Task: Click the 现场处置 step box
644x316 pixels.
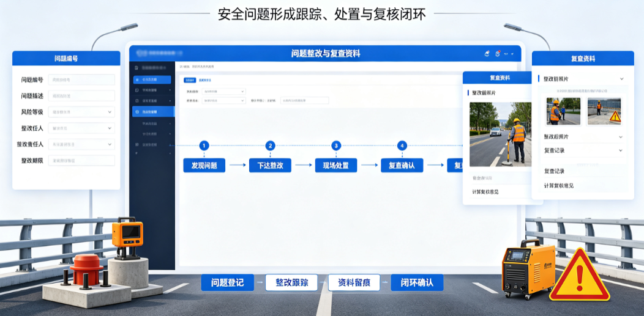Action: tap(336, 165)
